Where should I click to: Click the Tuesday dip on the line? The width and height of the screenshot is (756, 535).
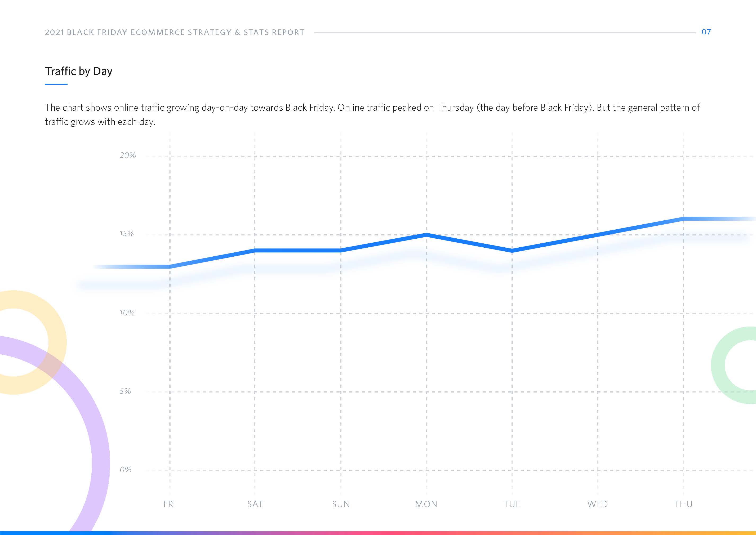click(x=512, y=251)
